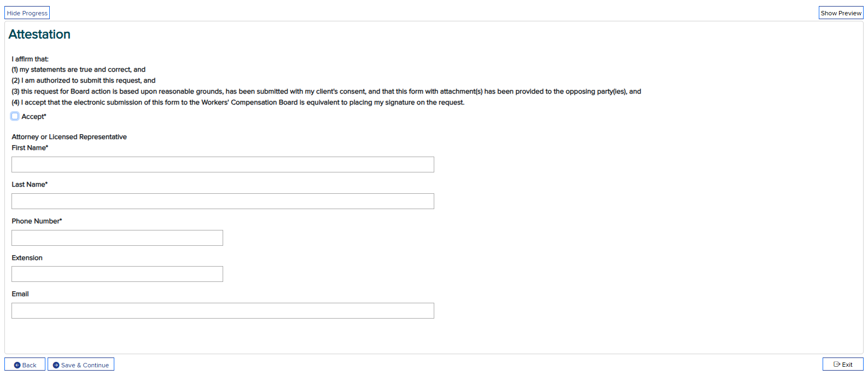
Task: Open the Show Preview panel
Action: point(841,13)
